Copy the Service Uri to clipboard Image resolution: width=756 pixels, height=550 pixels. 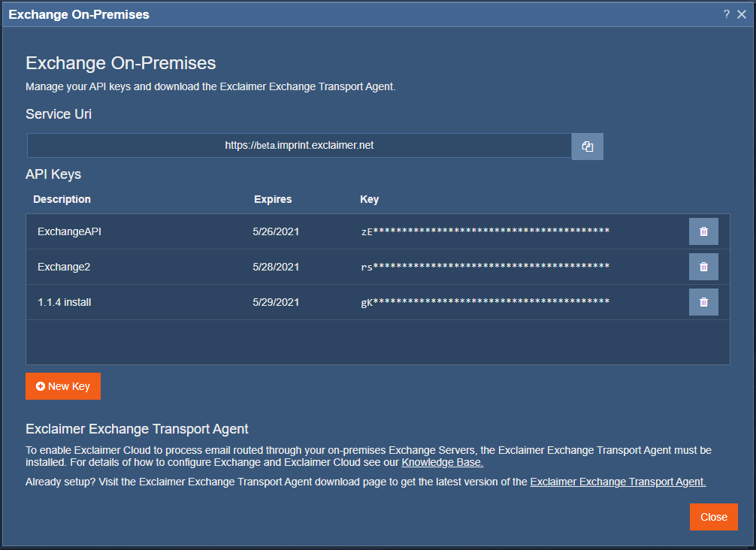click(x=587, y=147)
